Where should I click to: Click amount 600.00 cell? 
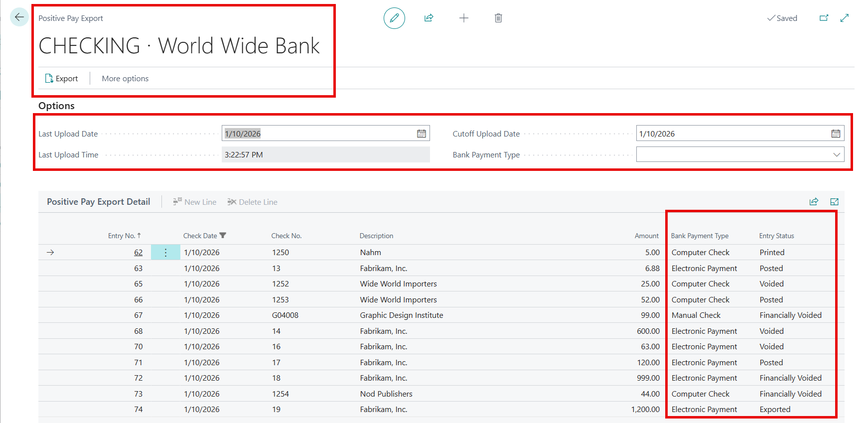(x=648, y=331)
